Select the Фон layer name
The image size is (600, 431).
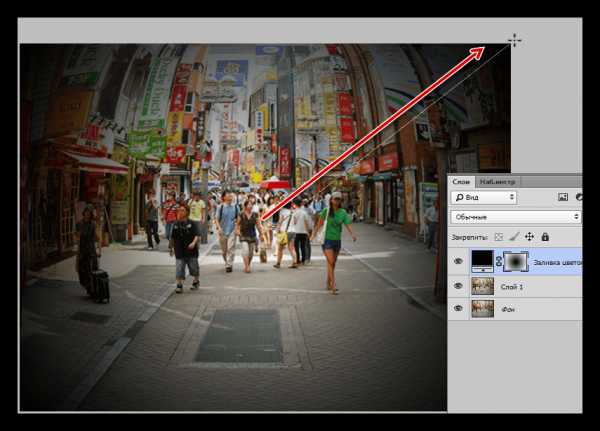[508, 309]
